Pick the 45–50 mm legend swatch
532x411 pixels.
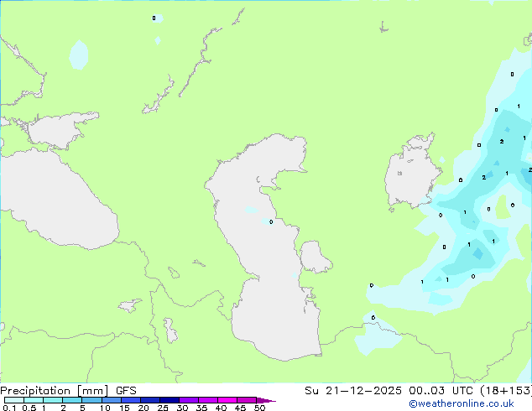tap(247, 400)
